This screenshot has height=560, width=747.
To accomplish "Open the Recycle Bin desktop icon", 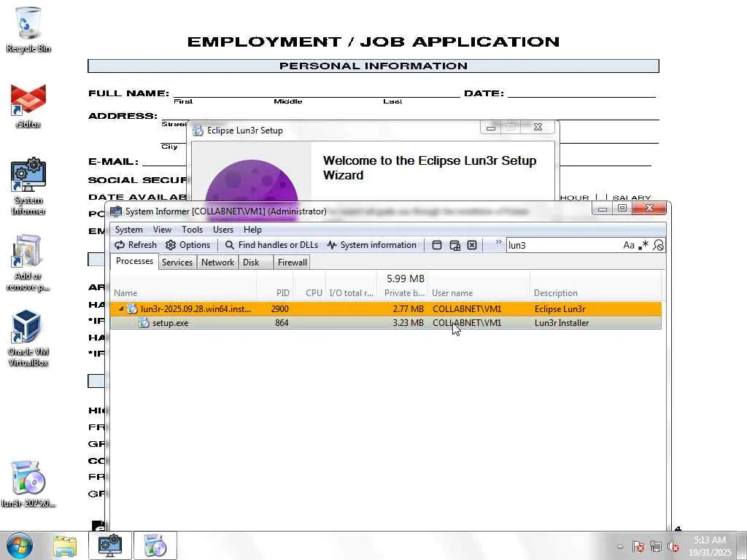I will tap(28, 29).
